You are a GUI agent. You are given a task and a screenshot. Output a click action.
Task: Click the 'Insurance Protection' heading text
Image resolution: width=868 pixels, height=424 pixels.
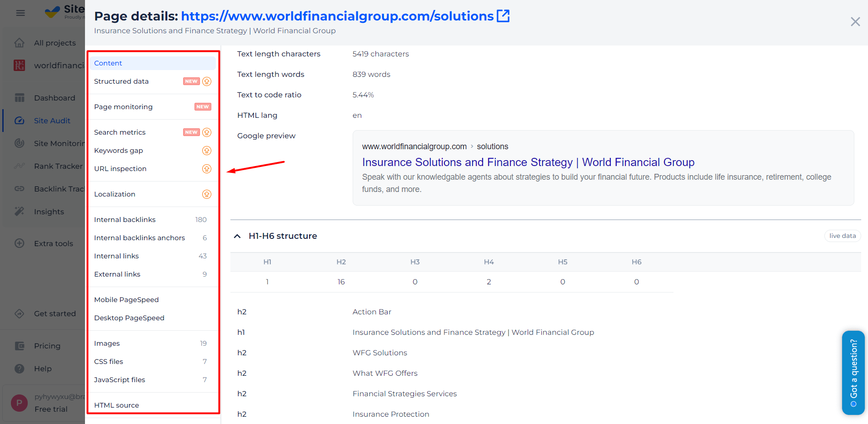[391, 414]
